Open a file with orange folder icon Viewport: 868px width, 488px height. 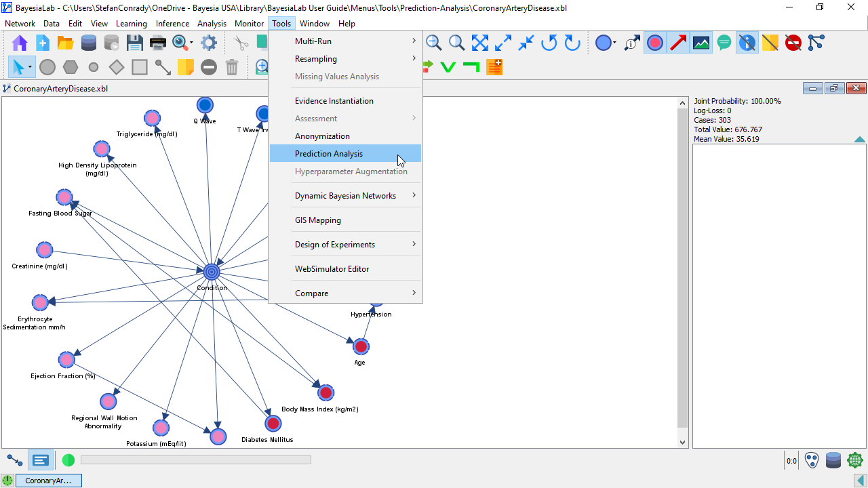point(65,43)
